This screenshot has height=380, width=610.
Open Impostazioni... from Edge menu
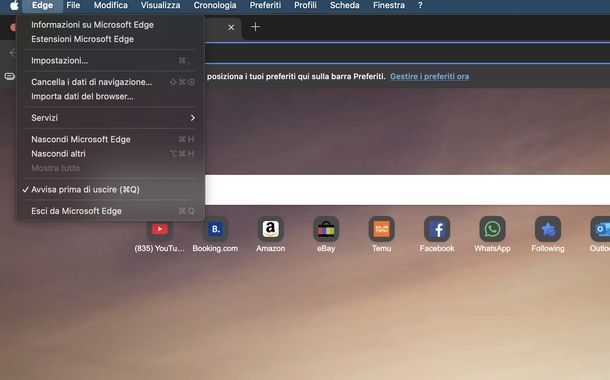pos(110,60)
